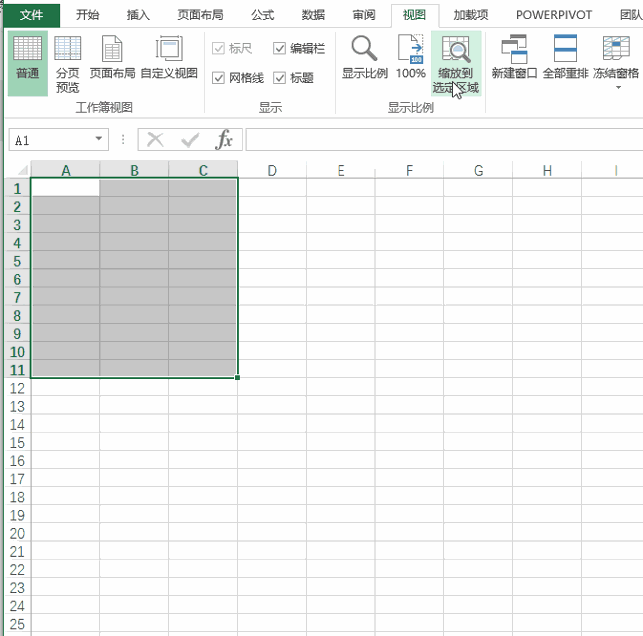Open 页面布局 page layout view
Viewport: 643px width, 636px height.
(112, 62)
